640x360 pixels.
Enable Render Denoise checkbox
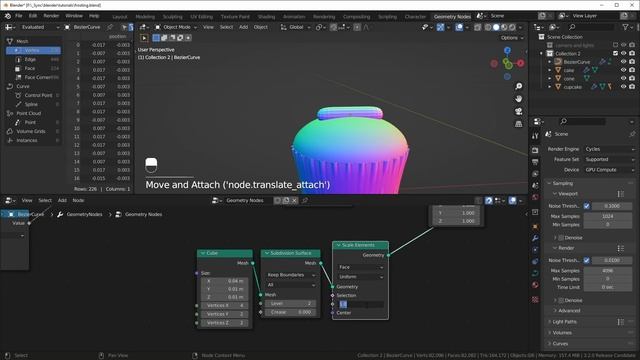pyautogui.click(x=561, y=300)
